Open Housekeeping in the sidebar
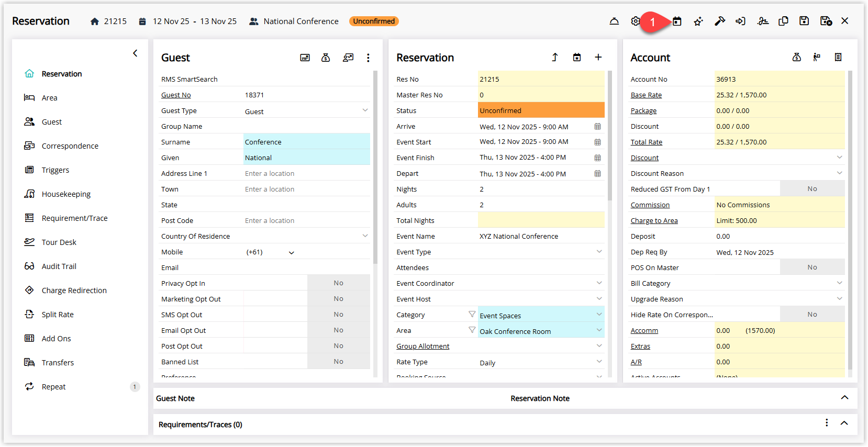Viewport: 868px width, 447px height. point(66,194)
